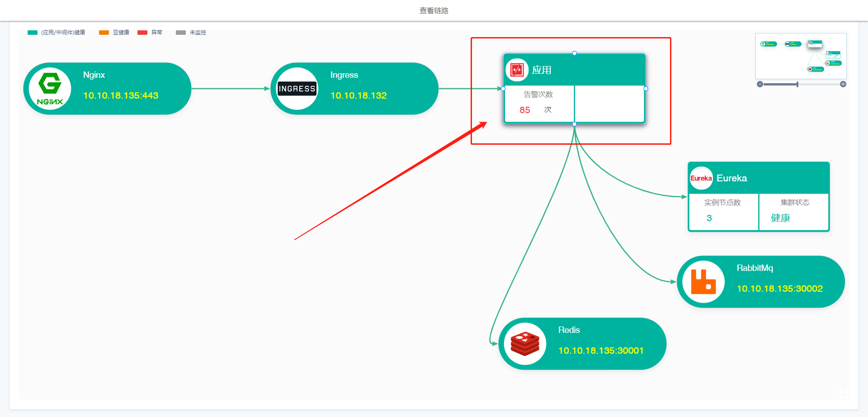Image resolution: width=868 pixels, height=417 pixels.
Task: Click the address 10.10.18.135:443
Action: tap(121, 95)
